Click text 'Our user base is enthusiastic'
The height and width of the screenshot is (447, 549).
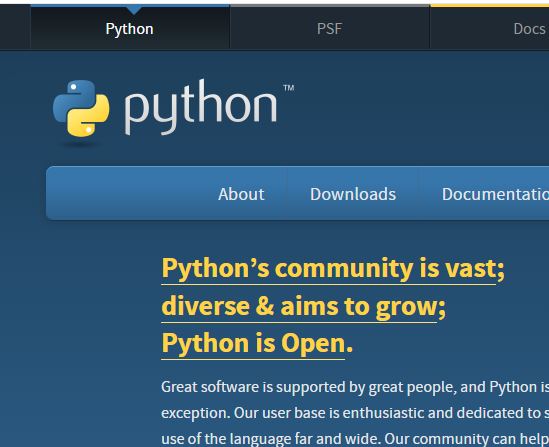[x=329, y=413]
